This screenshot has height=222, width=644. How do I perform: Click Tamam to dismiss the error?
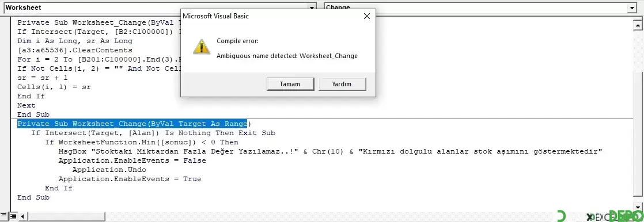(290, 84)
